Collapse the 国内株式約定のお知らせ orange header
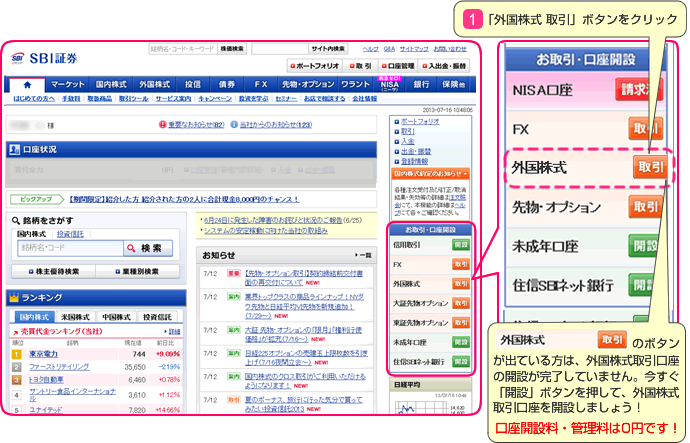Screen dimensions: 690x443 coord(430,174)
